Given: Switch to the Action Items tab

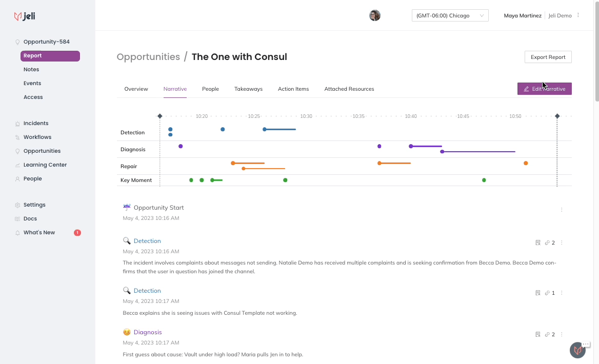Looking at the screenshot, I should [293, 89].
